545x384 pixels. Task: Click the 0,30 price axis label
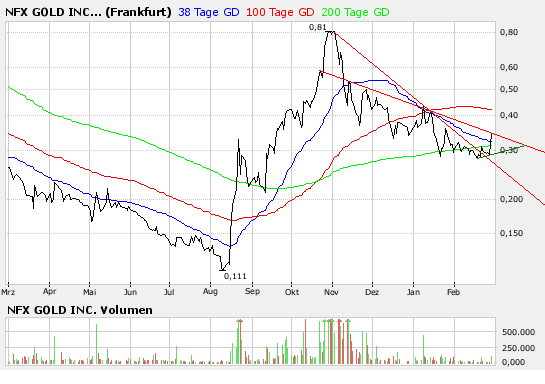[x=509, y=150]
